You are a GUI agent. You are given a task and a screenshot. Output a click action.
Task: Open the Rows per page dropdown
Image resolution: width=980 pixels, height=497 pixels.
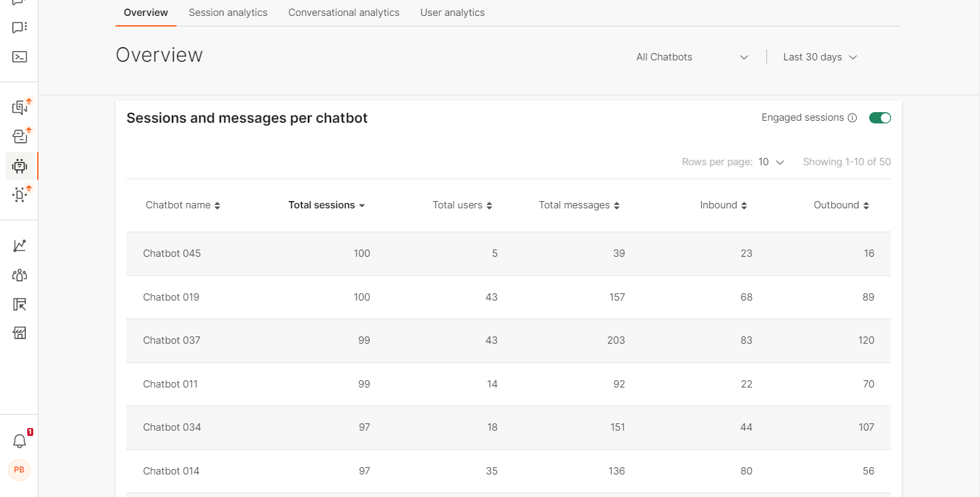pos(772,162)
